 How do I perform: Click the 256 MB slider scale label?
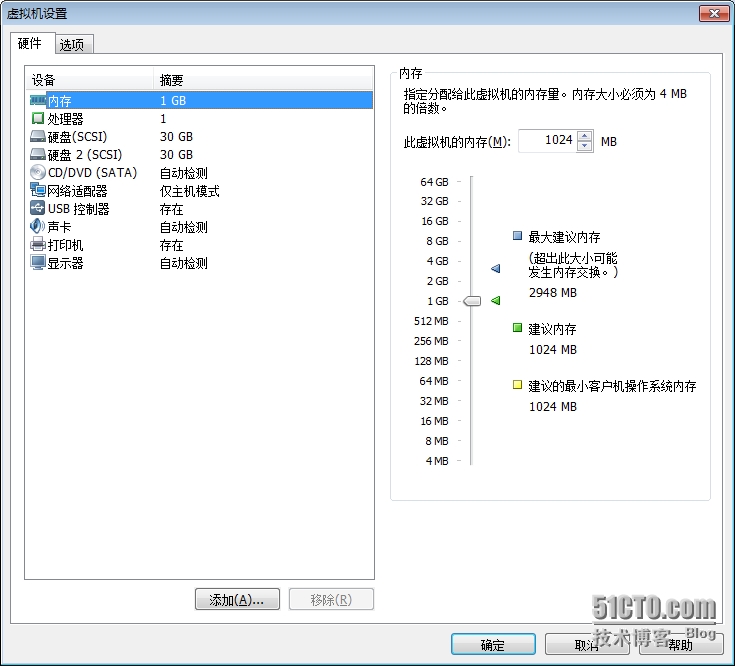431,341
